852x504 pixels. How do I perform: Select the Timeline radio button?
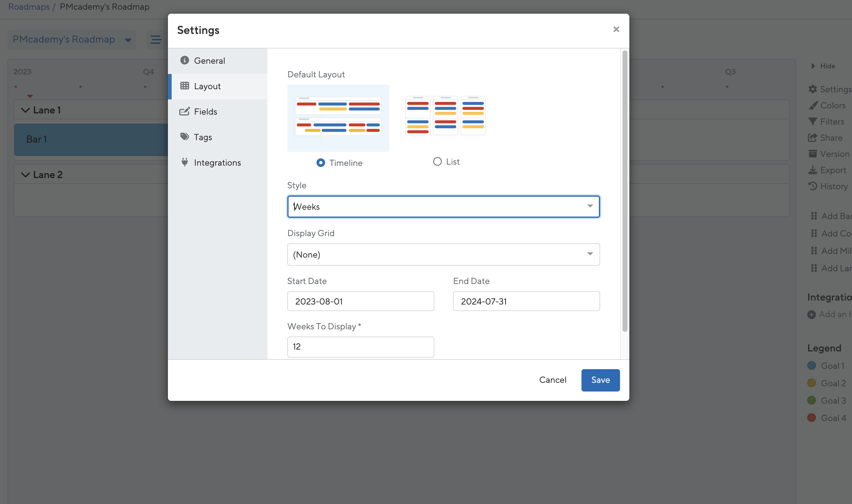coord(321,163)
